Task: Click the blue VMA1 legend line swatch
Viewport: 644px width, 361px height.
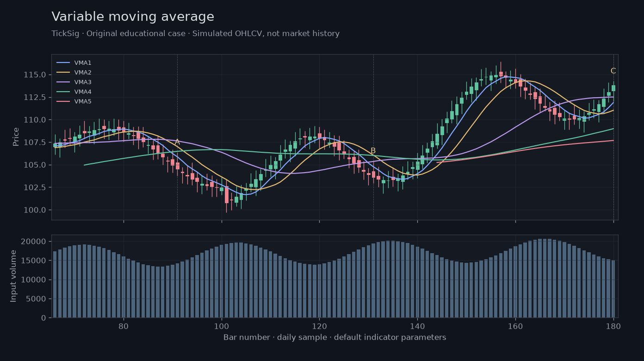Action: click(63, 63)
